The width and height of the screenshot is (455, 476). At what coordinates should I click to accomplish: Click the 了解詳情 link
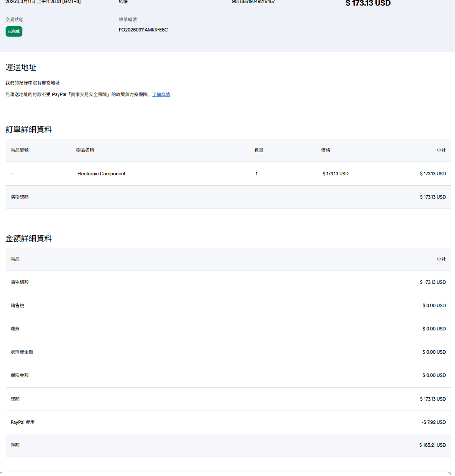161,94
